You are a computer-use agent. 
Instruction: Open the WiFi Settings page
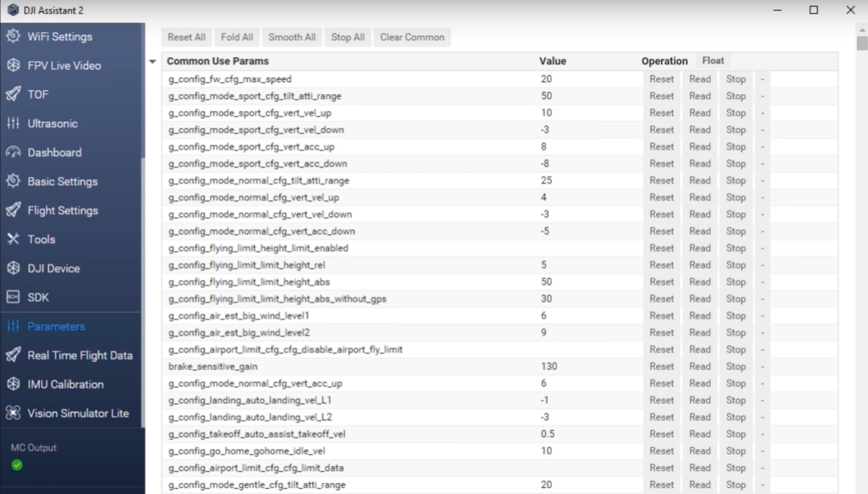tap(60, 36)
